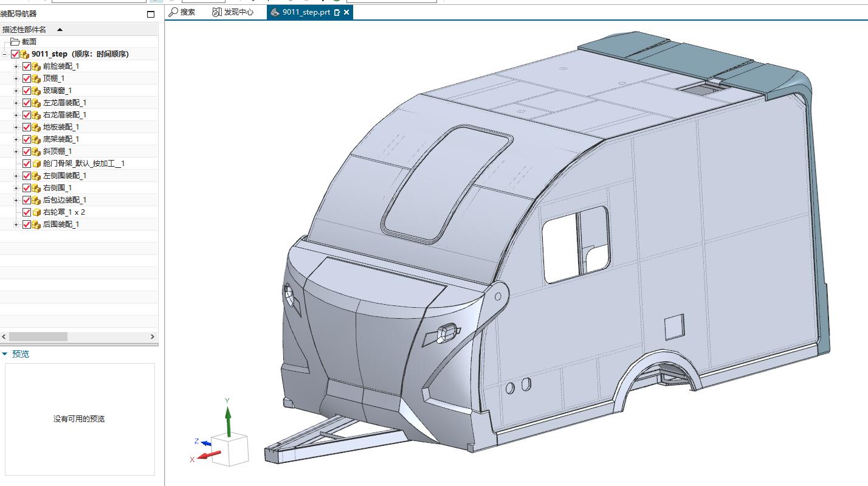868x486 pixels.
Task: Click the navigator scrollbar left arrow
Action: (4, 336)
